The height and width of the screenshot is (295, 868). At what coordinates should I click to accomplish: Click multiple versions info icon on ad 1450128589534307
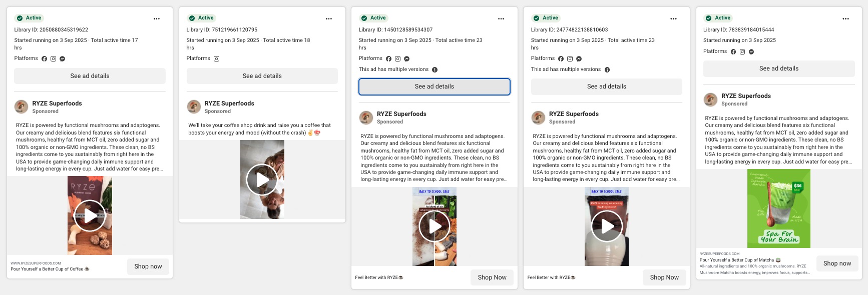coord(435,69)
